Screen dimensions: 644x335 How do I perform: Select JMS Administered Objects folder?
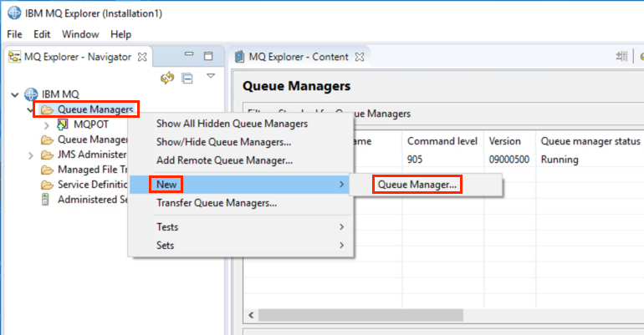click(x=92, y=155)
